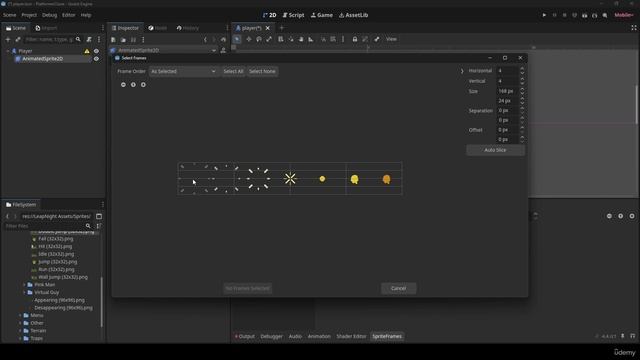640x360 pixels.
Task: Open the AssetLib workspace
Action: coord(353,15)
